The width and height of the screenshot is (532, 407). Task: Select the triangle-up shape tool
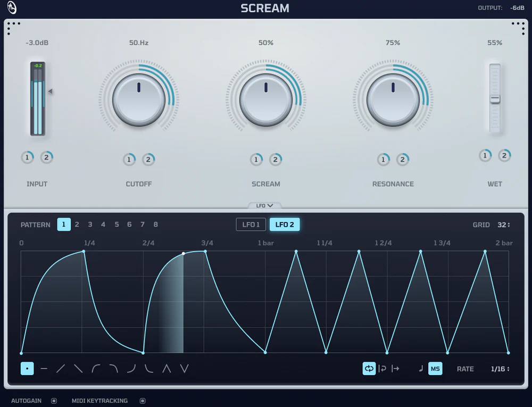[x=167, y=368]
